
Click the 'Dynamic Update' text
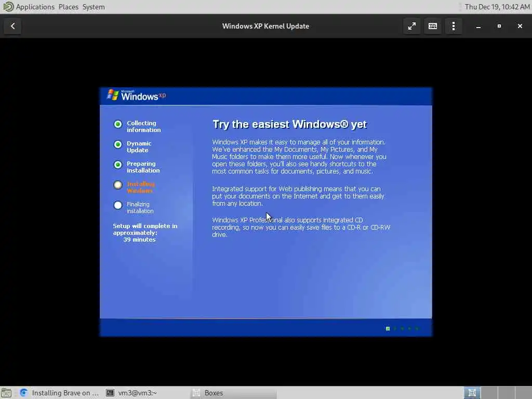[x=139, y=147]
